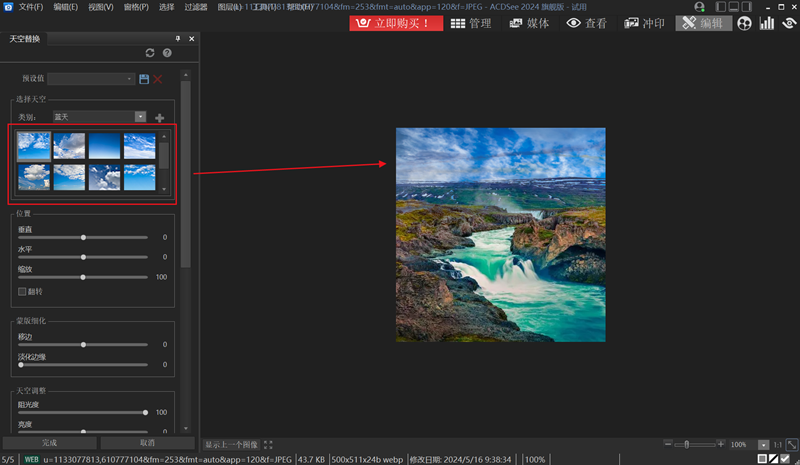800x465 pixels.
Task: Open the 类别 category dropdown showing 蓝天
Action: [140, 117]
